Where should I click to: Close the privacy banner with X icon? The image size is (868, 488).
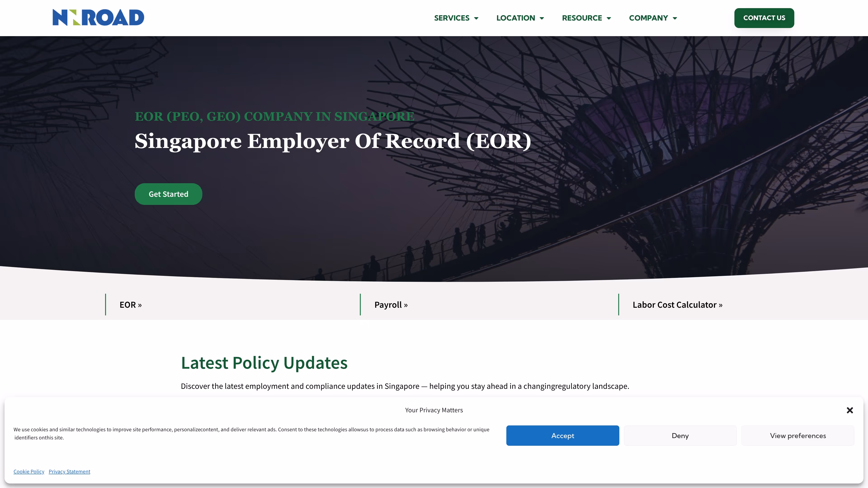click(x=849, y=410)
